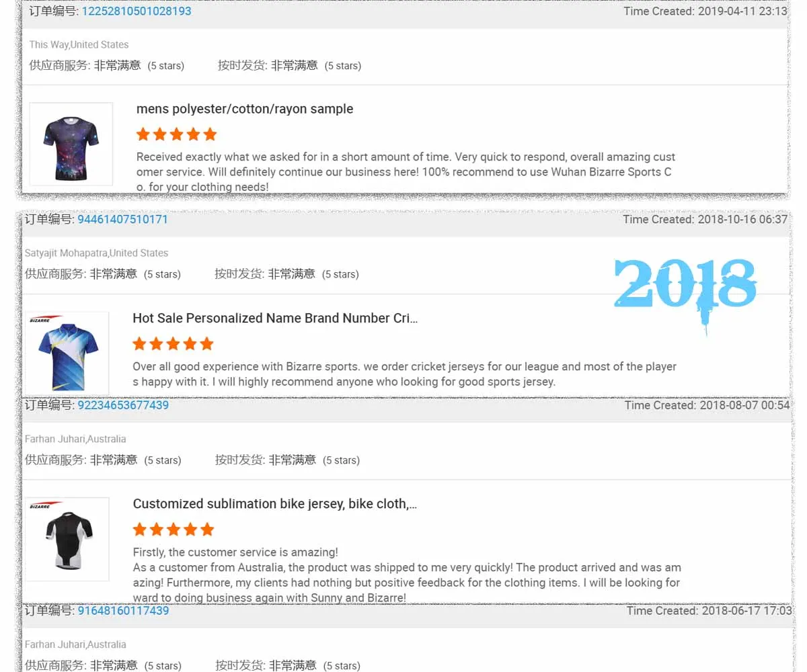Click the Bizarre logo on the cricket jersey image

pos(45,320)
